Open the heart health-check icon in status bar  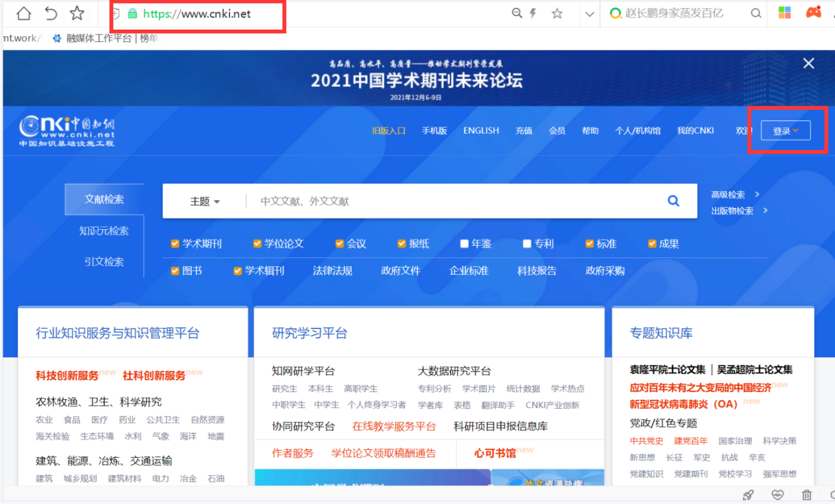[778, 494]
